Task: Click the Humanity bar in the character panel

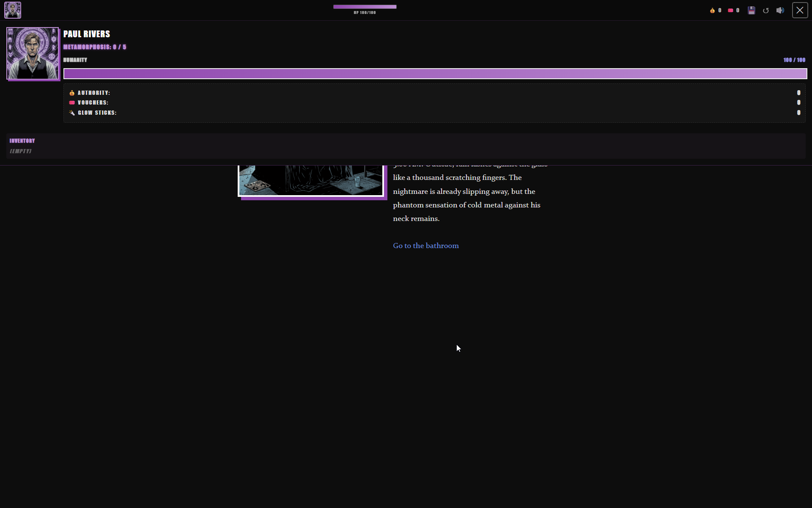Action: 435,74
